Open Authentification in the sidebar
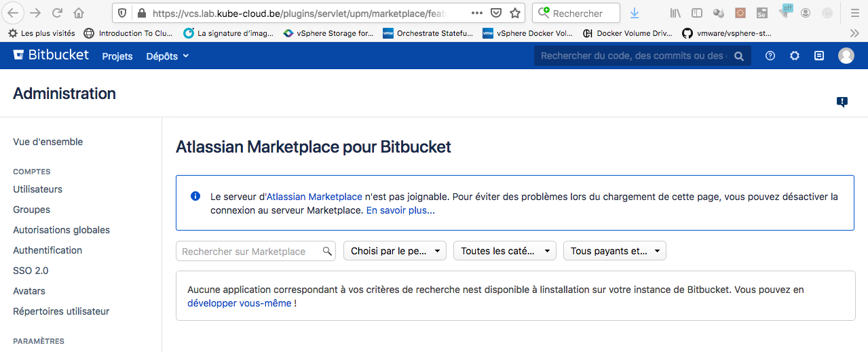 pos(48,250)
